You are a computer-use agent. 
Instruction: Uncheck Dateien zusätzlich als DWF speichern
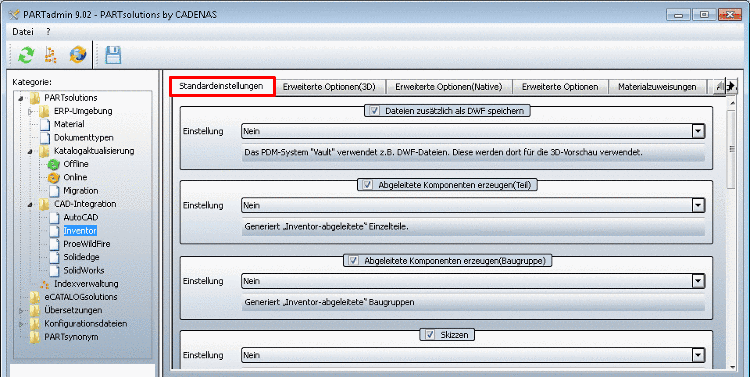374,111
